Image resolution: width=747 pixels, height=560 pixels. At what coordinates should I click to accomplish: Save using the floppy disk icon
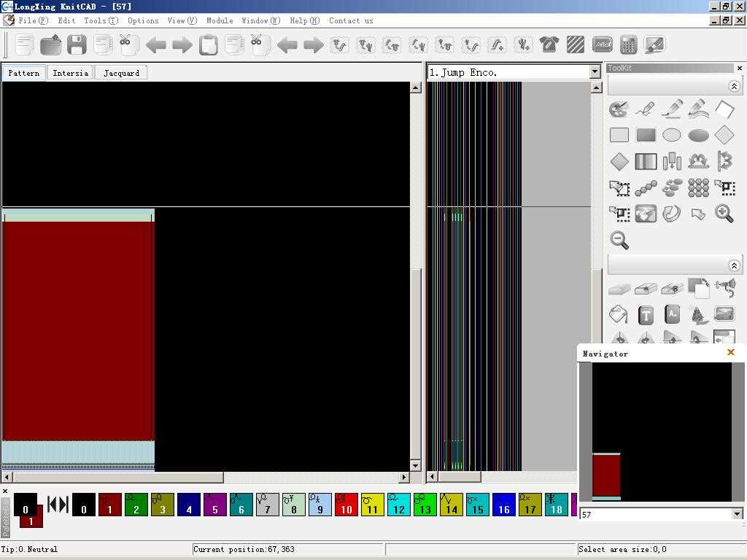(x=77, y=45)
